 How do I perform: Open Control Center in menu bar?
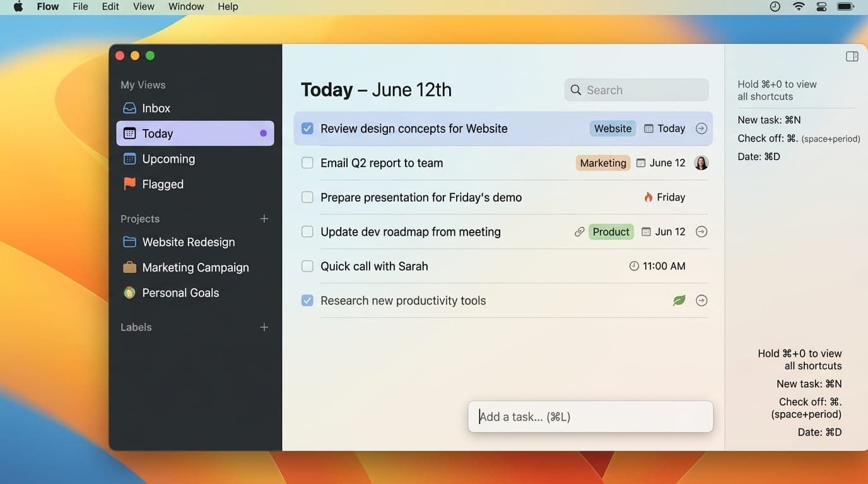[821, 6]
